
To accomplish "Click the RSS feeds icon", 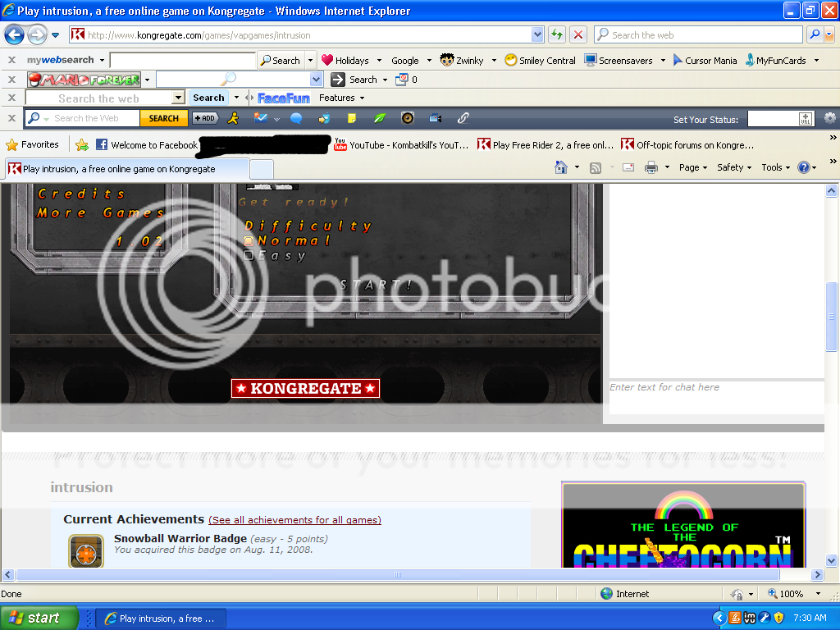I will tap(596, 167).
